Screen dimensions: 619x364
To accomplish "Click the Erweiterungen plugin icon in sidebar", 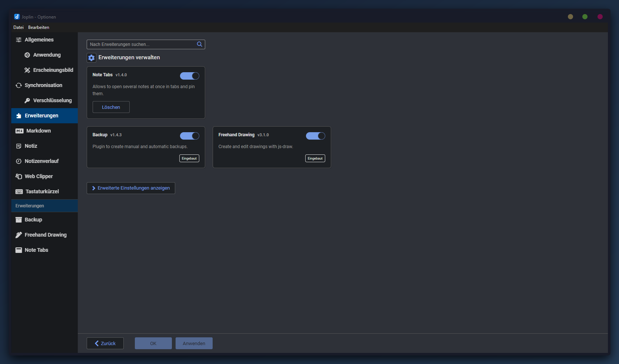I will [19, 116].
